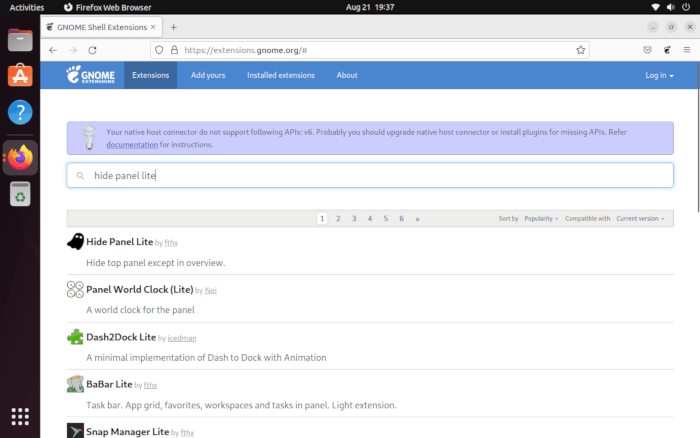Screen dimensions: 700x438
Task: Go to results page 3
Action: (354, 218)
